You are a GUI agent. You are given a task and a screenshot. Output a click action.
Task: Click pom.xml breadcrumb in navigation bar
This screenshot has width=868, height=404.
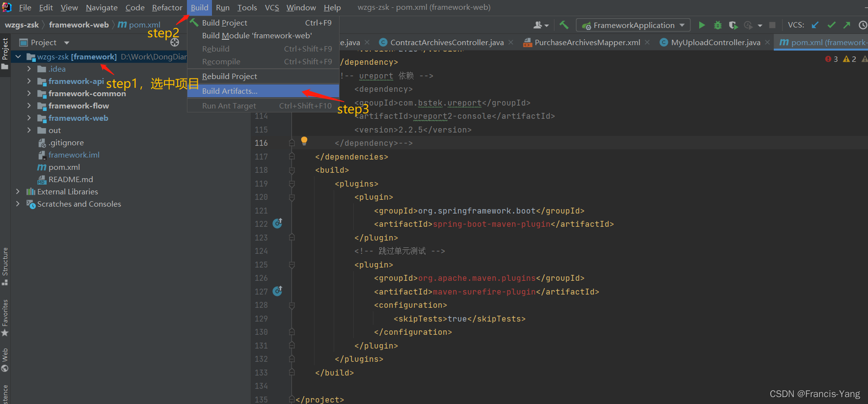click(x=139, y=25)
